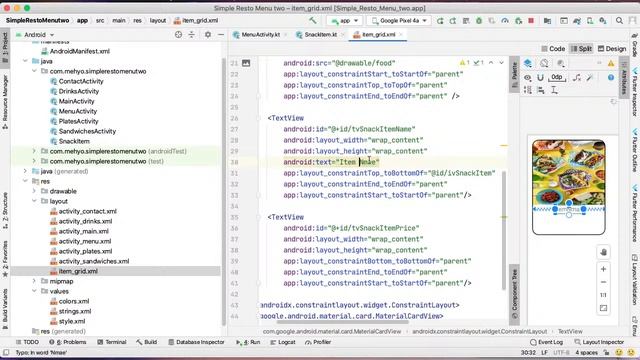Click the design surface layers icon
640x360 pixels.
(x=528, y=63)
